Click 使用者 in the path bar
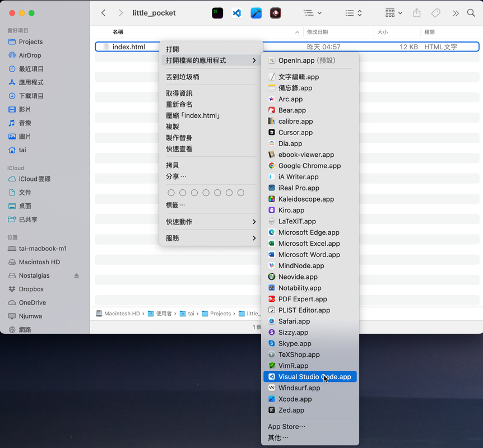This screenshot has height=448, width=483. tap(160, 314)
